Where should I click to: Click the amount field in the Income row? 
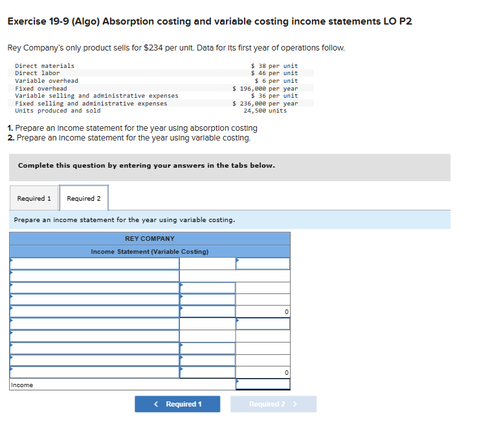[263, 384]
